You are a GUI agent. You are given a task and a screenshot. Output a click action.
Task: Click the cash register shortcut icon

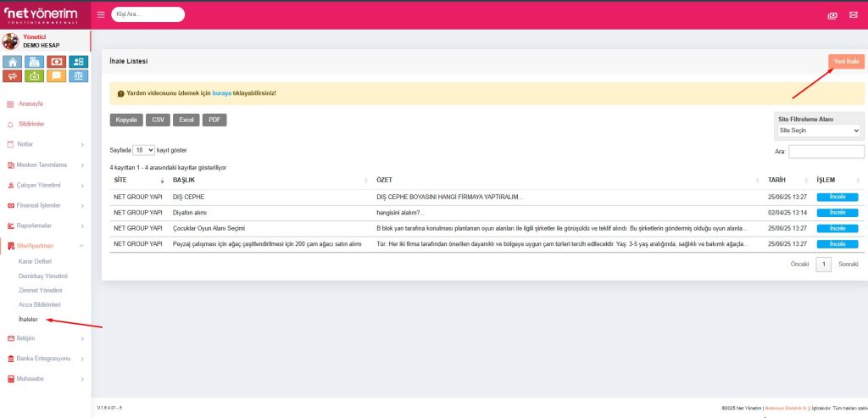(x=34, y=62)
